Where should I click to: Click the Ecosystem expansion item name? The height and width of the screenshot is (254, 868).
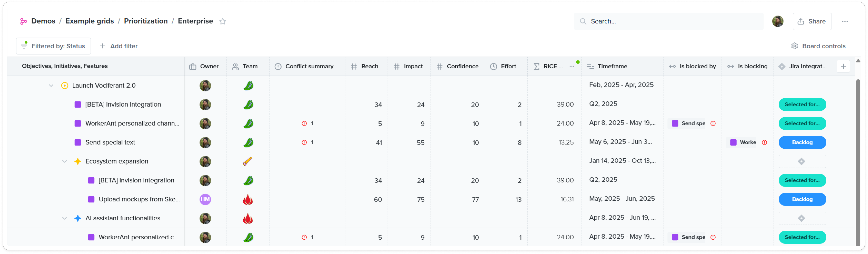point(117,161)
